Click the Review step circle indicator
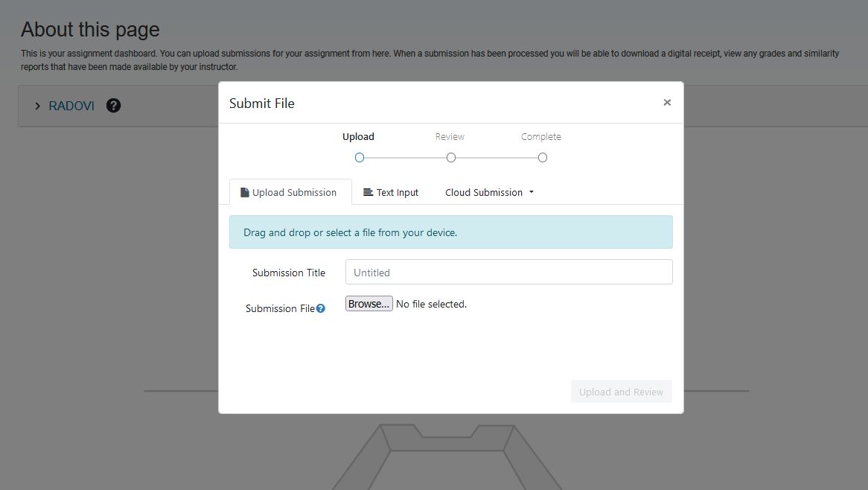 (451, 158)
